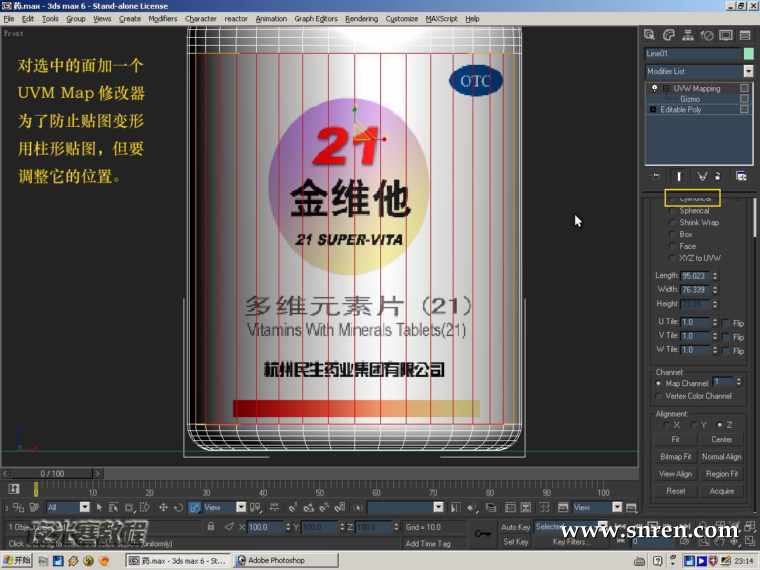Click the Acquire button
The width and height of the screenshot is (760, 570).
click(x=722, y=491)
